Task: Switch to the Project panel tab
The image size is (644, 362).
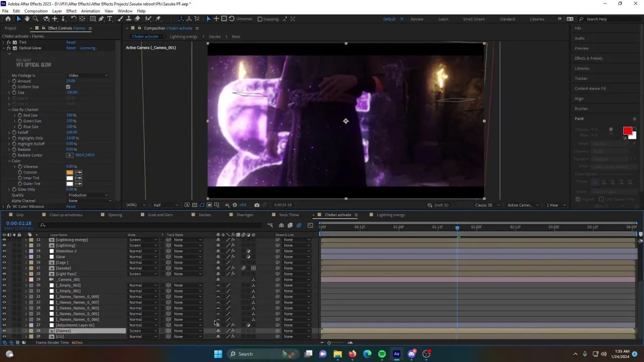Action: pos(11,28)
